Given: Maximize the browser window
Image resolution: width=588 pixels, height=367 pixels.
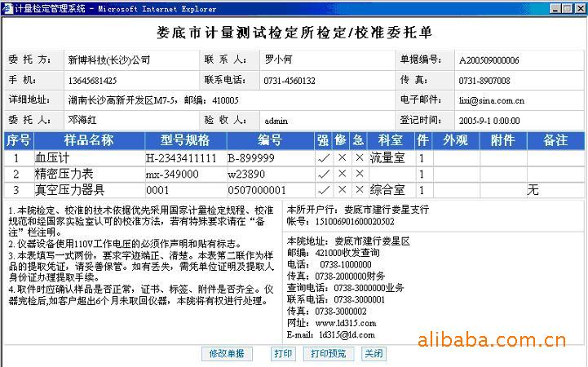Looking at the screenshot, I should pyautogui.click(x=566, y=8).
